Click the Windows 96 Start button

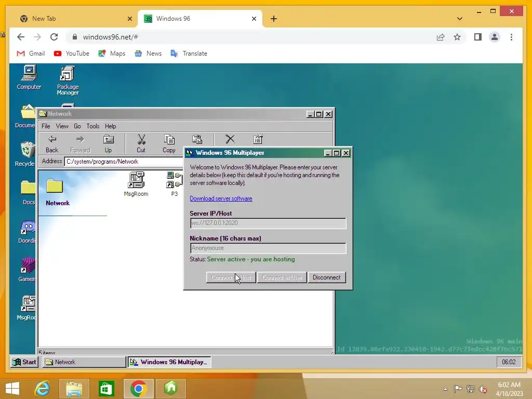[24, 362]
